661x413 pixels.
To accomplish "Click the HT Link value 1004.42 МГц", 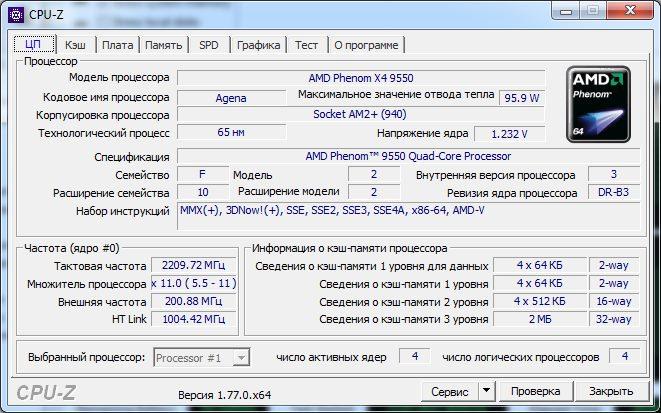I will pos(193,319).
